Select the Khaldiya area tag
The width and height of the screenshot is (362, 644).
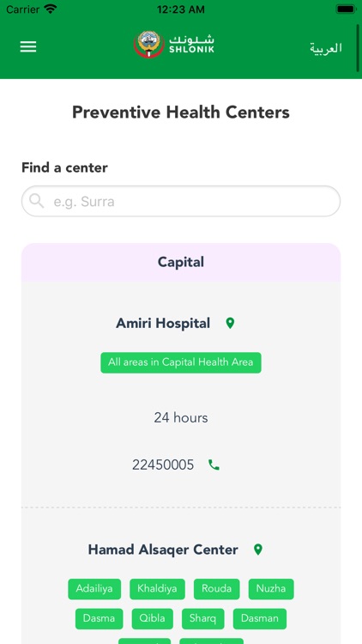(157, 589)
